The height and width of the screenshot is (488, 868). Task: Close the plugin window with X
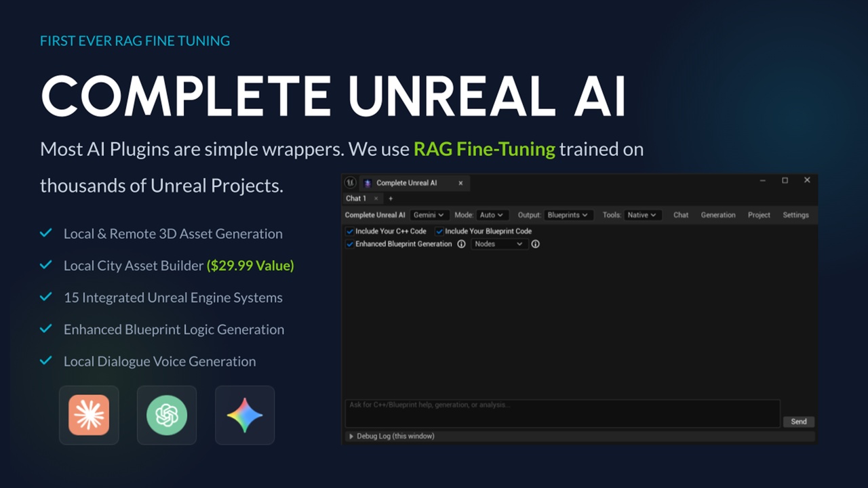point(807,180)
